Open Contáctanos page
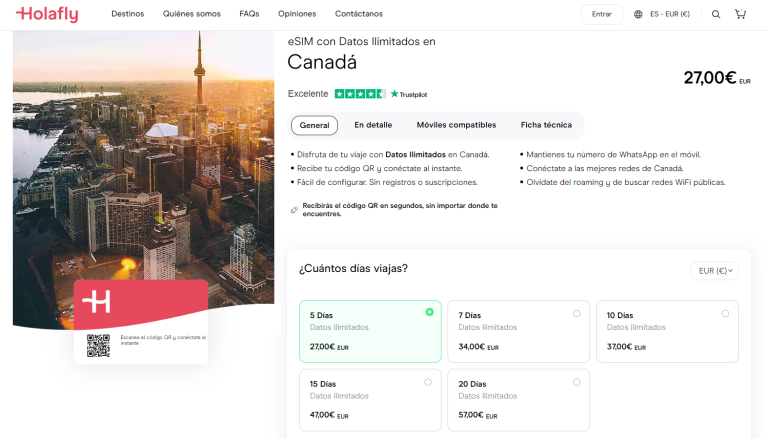This screenshot has width=768, height=439. [x=359, y=14]
